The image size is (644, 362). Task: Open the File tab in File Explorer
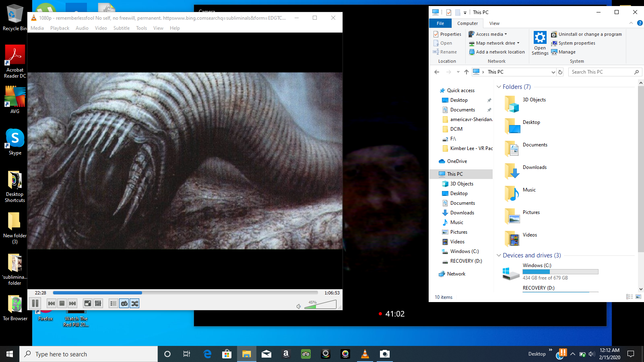click(440, 23)
